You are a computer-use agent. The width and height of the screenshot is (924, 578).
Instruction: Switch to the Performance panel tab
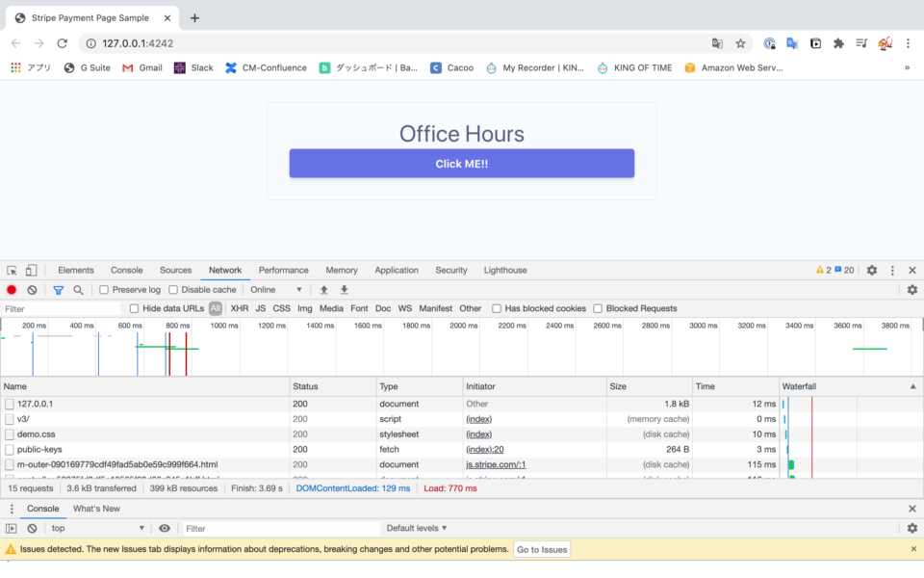284,271
